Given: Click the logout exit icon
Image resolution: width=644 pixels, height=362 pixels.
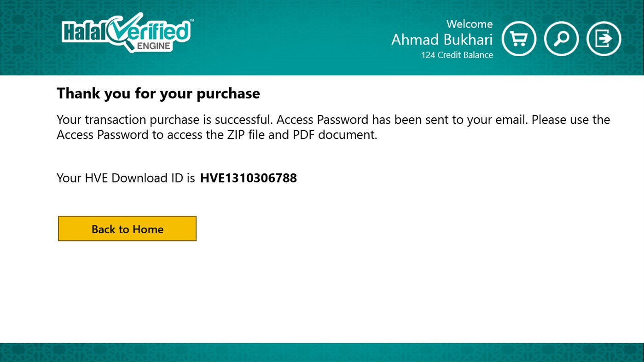Looking at the screenshot, I should pos(603,39).
